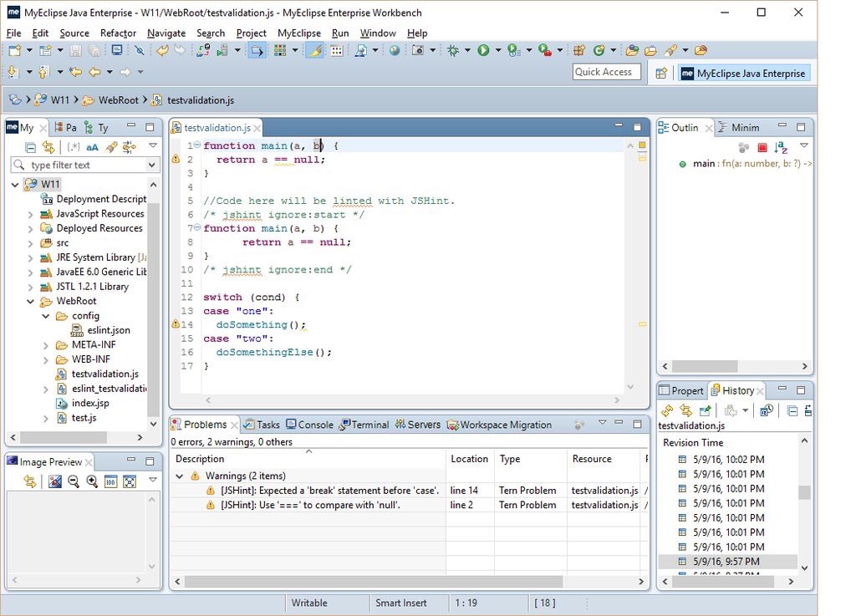
Task: Click the MyEclipse Java Enterprise perspective button
Action: (744, 73)
